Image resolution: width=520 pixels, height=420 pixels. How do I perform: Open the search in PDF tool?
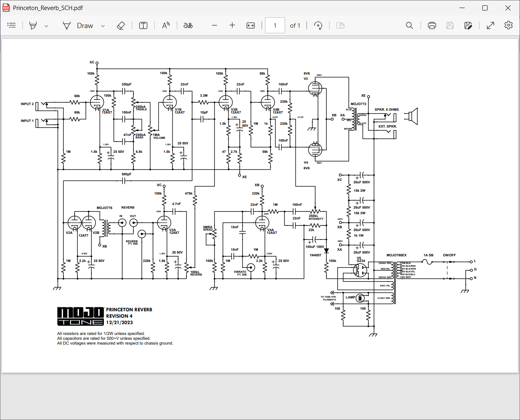409,25
